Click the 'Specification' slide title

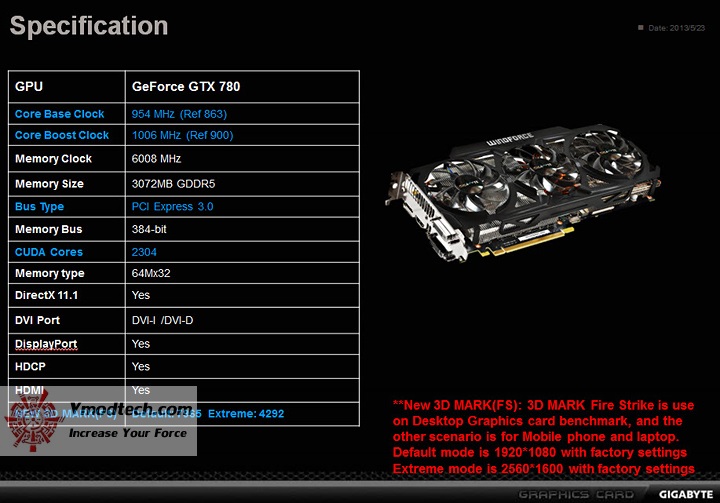[x=89, y=26]
